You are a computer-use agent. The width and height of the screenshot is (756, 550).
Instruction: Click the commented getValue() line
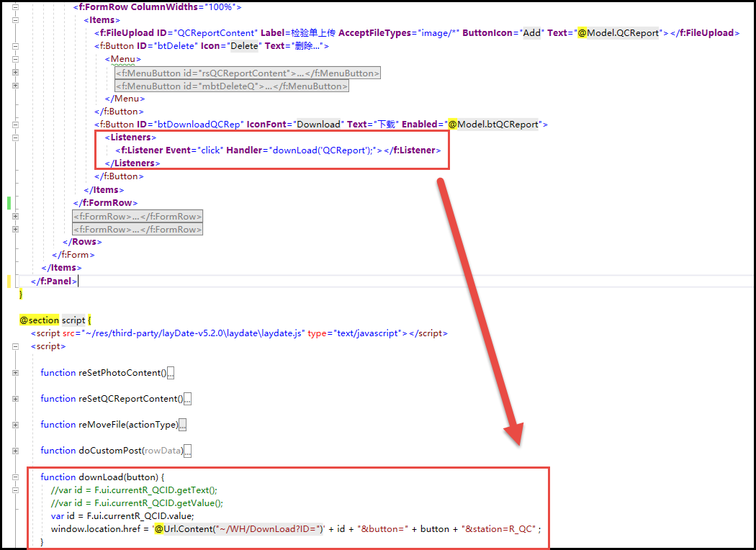(x=137, y=503)
